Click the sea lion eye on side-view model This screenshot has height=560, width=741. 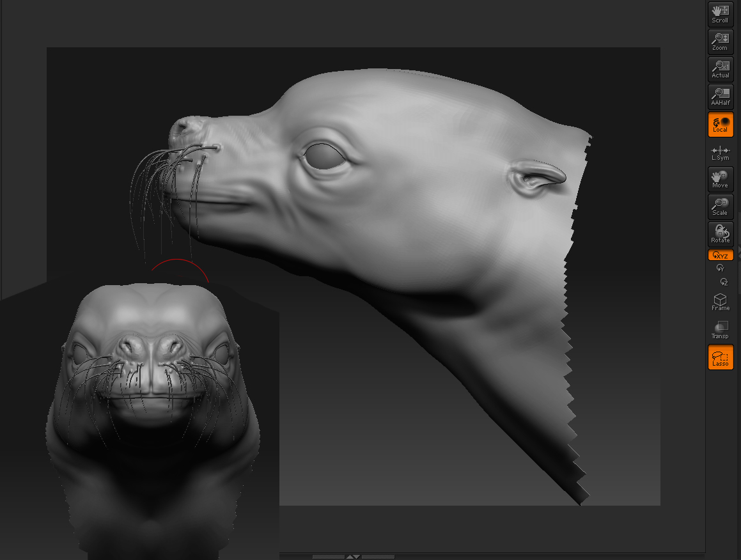(325, 157)
